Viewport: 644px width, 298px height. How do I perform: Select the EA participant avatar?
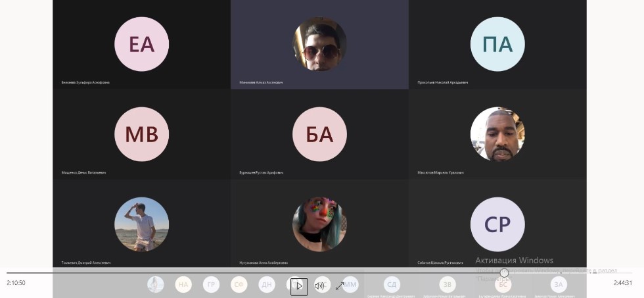point(141,44)
